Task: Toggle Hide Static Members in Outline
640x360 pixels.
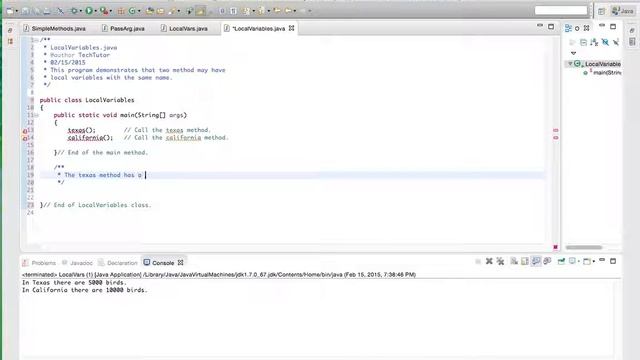Action: (616, 42)
